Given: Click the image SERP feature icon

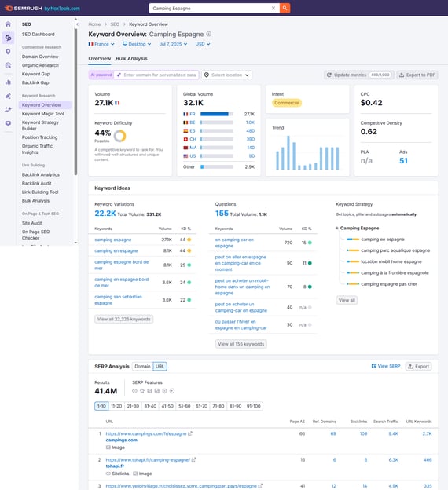Looking at the screenshot, I should (x=149, y=391).
